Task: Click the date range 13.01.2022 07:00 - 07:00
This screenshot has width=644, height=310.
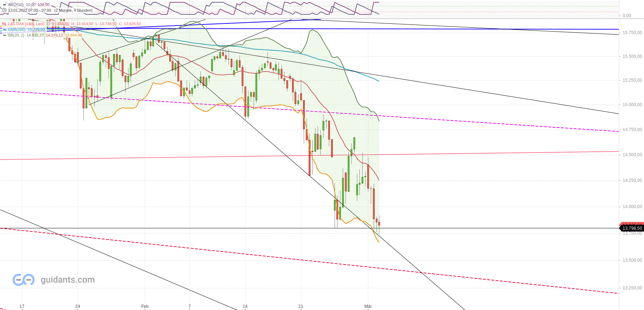Action: (30, 10)
